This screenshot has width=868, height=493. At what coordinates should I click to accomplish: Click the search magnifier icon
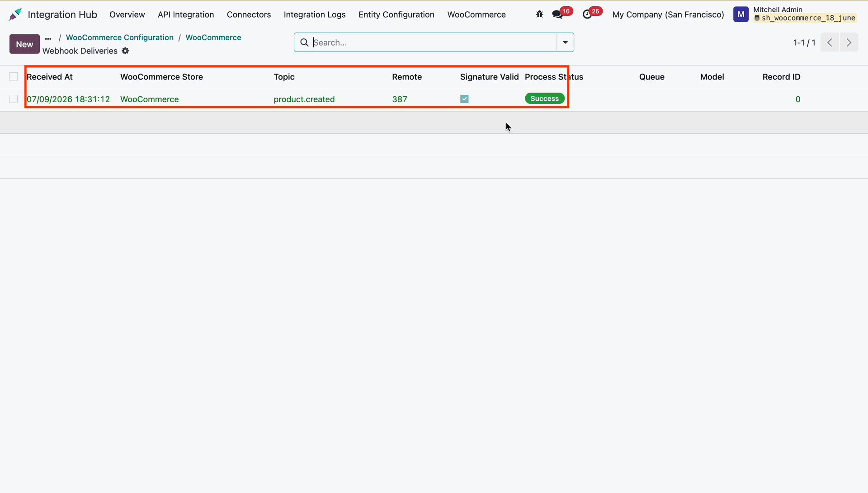pos(304,42)
